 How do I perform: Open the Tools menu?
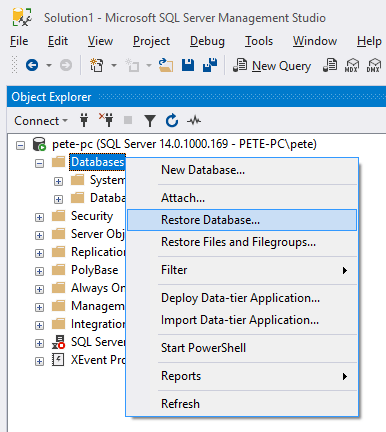259,41
